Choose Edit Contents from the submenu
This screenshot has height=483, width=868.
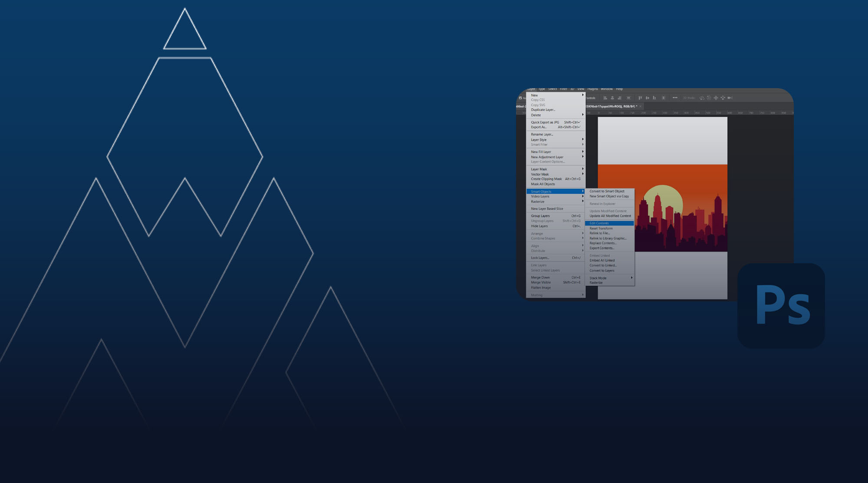(599, 223)
